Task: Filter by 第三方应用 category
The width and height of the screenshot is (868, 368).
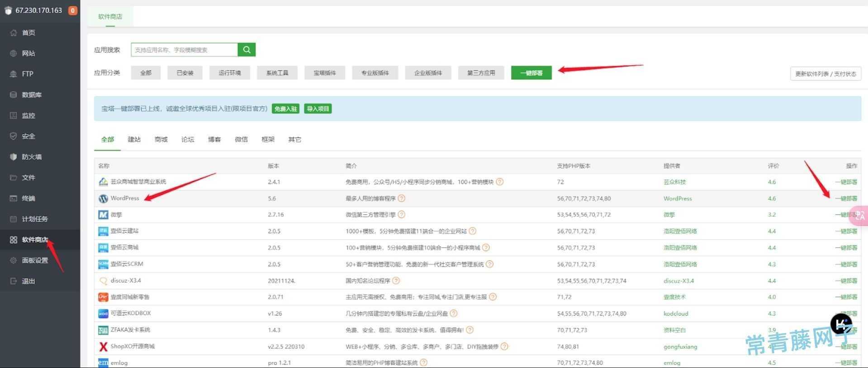Action: click(x=481, y=73)
